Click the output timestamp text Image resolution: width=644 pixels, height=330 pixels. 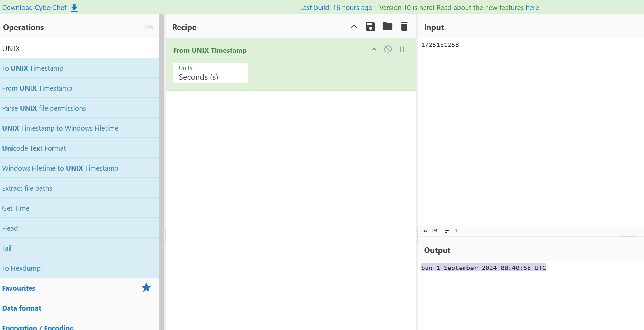pos(483,268)
